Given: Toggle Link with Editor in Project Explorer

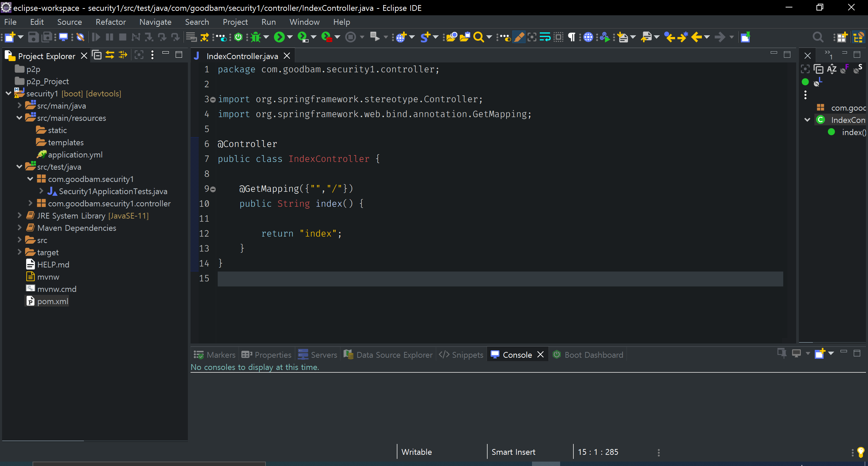Looking at the screenshot, I should tap(110, 55).
